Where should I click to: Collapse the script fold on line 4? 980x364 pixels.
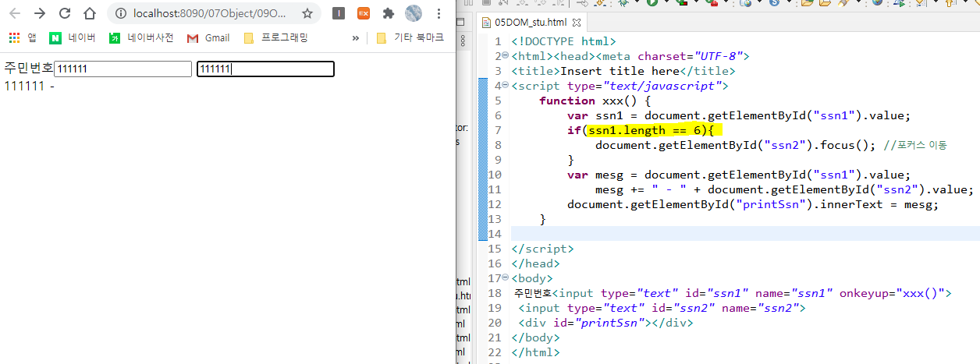pyautogui.click(x=505, y=86)
